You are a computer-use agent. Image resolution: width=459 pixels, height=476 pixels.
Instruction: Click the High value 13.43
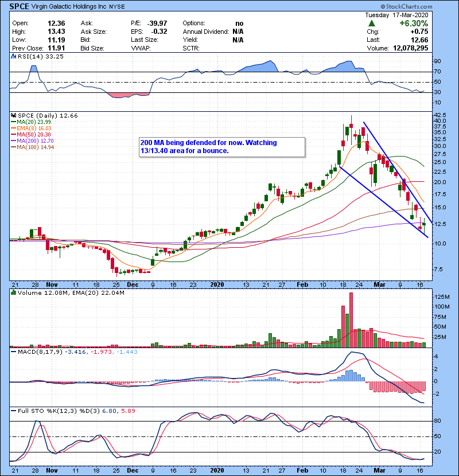point(56,32)
